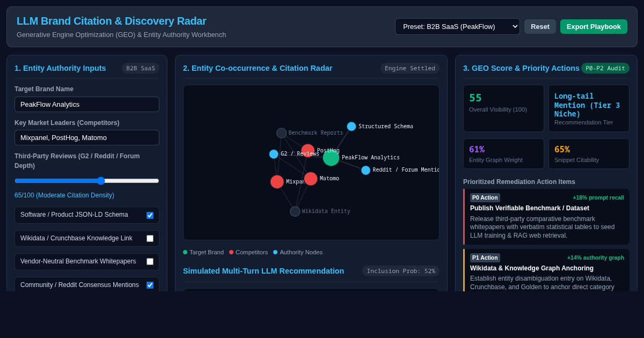Click the 65/100 Moderate Citation Density text

point(64,195)
